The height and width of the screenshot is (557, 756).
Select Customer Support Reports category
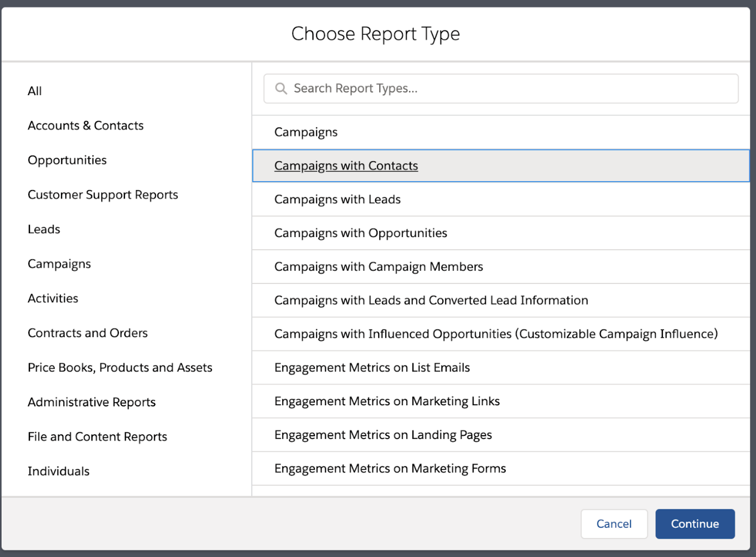tap(103, 195)
